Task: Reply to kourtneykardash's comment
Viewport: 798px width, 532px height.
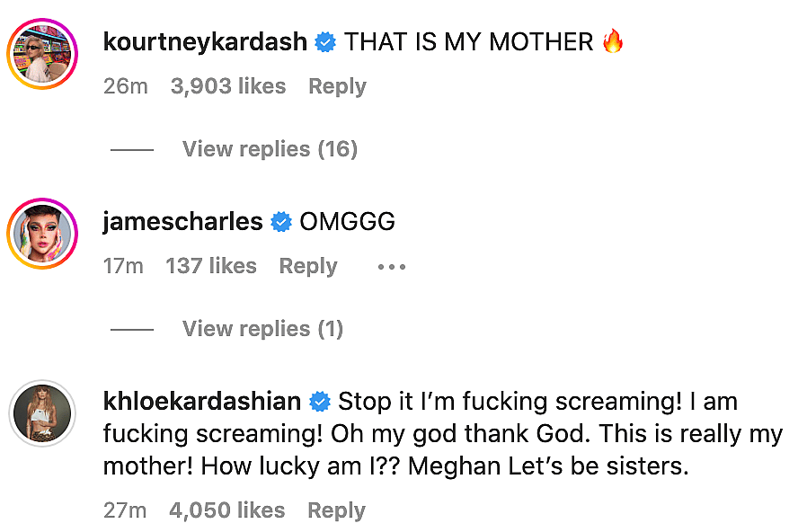Action: coord(337,86)
